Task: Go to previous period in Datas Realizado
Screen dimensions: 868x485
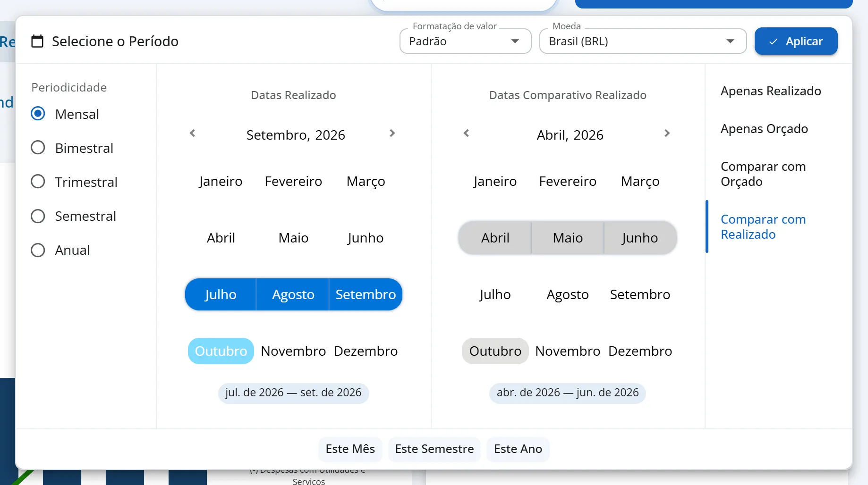Action: click(x=192, y=134)
